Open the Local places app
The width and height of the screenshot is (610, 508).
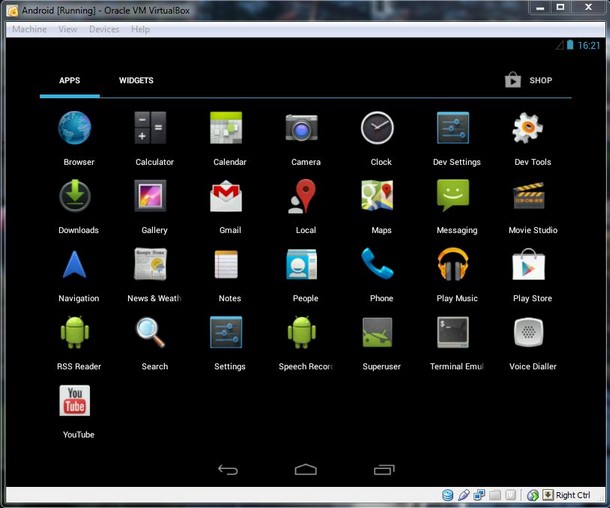click(x=301, y=196)
